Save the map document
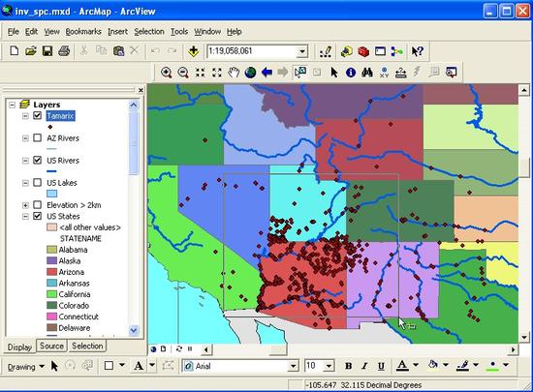Screen dimensions: 533x392 [47, 51]
